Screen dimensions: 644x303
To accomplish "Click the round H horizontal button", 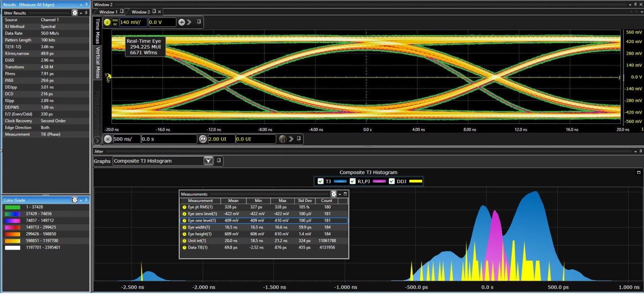I will (x=108, y=139).
